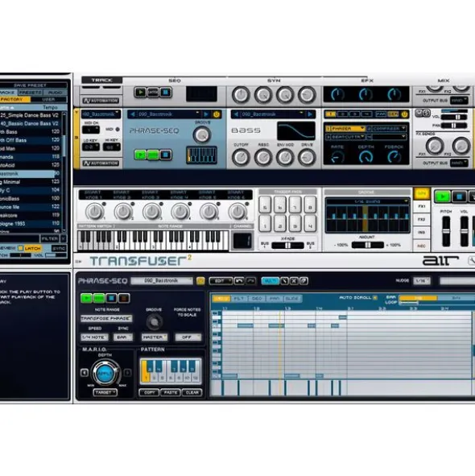Click the Nudge 1/16 value field
Image resolution: width=475 pixels, height=476 pixels.
pyautogui.click(x=422, y=281)
